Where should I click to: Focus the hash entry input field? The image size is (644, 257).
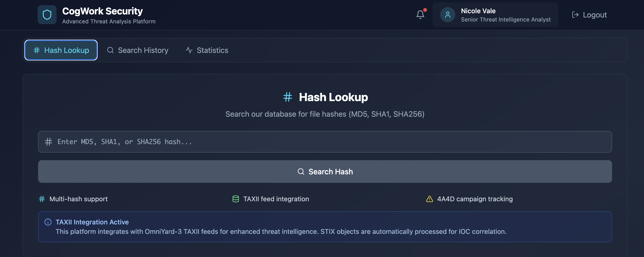click(325, 142)
